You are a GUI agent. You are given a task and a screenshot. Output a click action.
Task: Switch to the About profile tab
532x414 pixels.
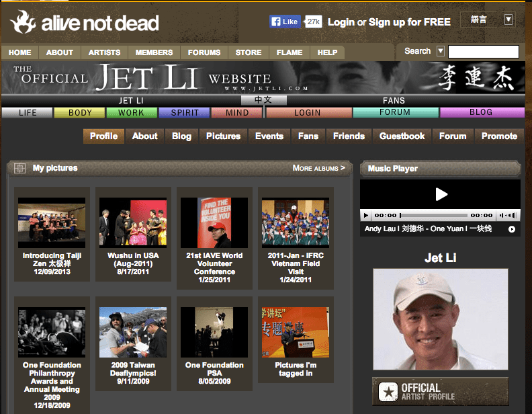[145, 136]
